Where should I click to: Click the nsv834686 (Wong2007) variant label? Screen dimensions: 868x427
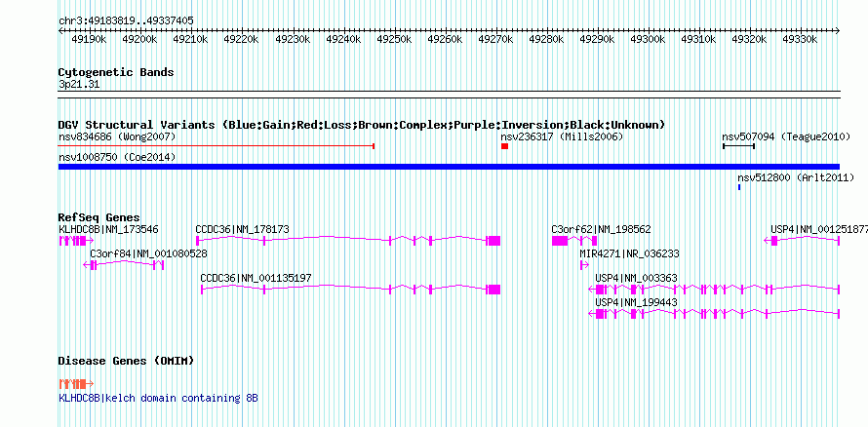[x=117, y=136]
